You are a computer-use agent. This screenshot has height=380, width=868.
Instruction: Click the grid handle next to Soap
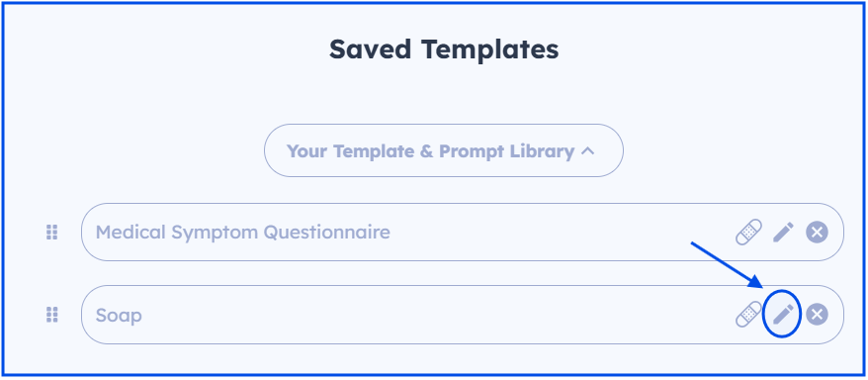51,315
